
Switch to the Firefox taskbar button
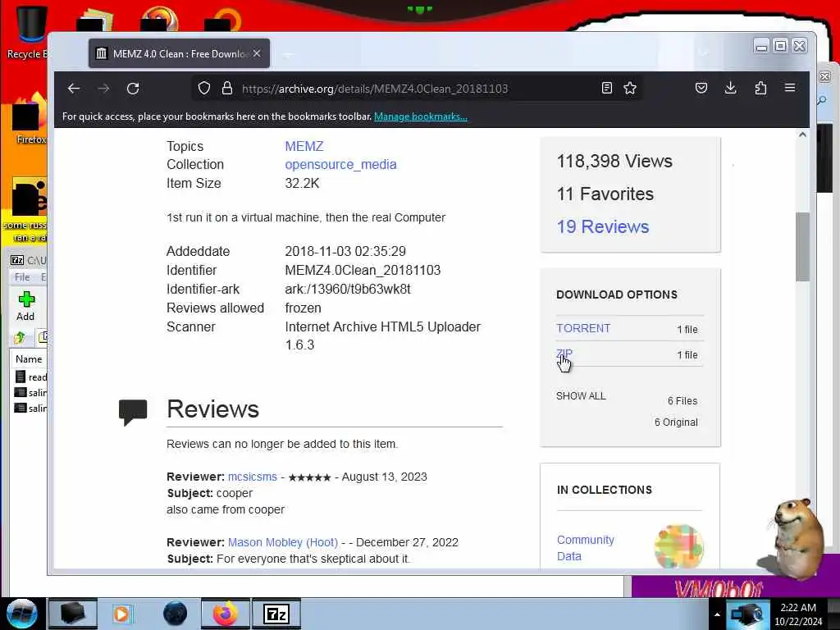tap(226, 614)
